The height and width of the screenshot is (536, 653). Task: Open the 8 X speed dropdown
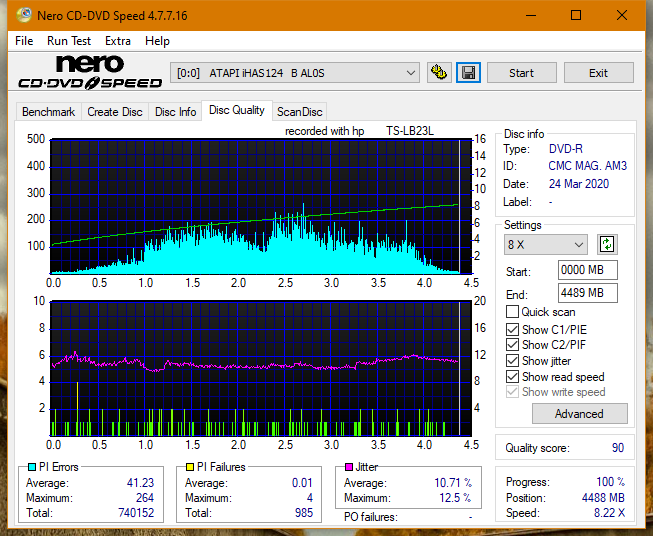pyautogui.click(x=546, y=244)
